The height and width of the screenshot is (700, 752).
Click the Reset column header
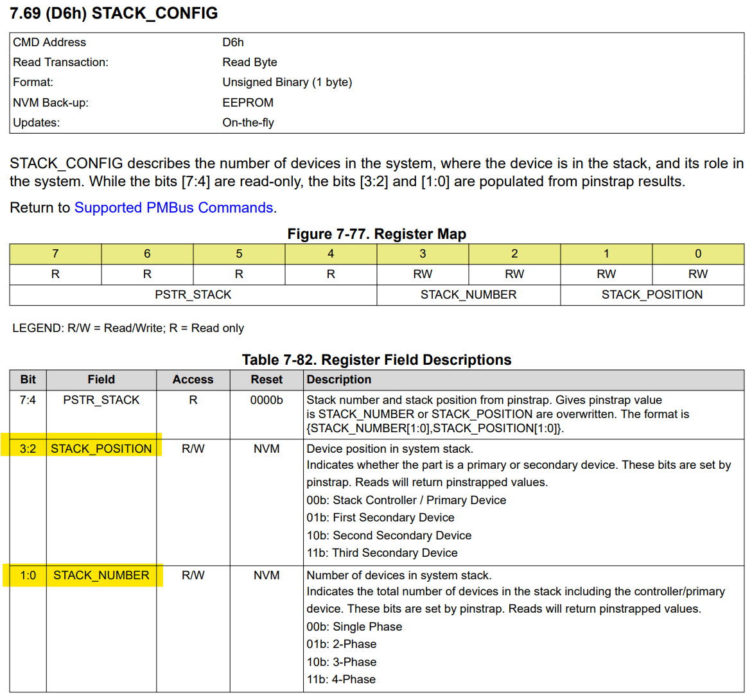267,380
